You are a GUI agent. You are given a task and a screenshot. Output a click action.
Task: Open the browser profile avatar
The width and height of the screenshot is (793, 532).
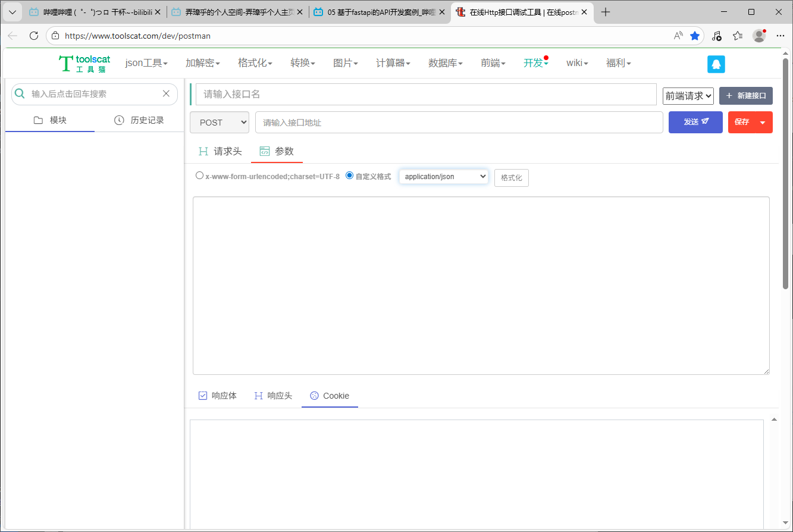coord(758,36)
